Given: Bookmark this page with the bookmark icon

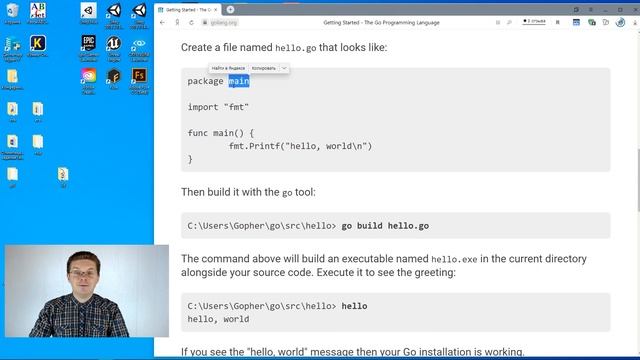Looking at the screenshot, I should 558,22.
